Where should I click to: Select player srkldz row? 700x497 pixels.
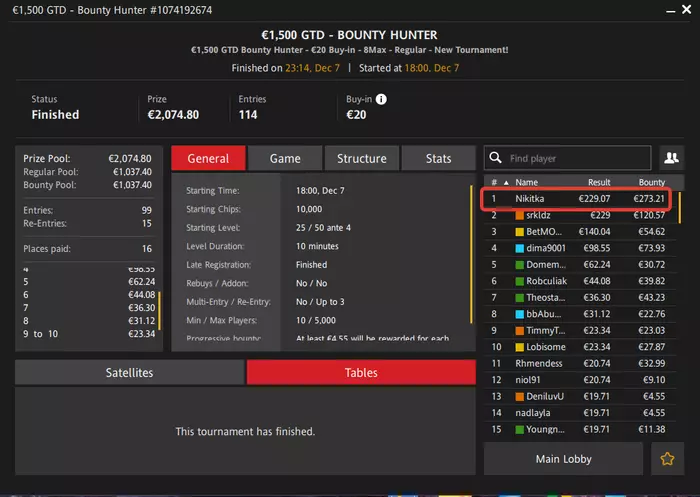coord(579,215)
